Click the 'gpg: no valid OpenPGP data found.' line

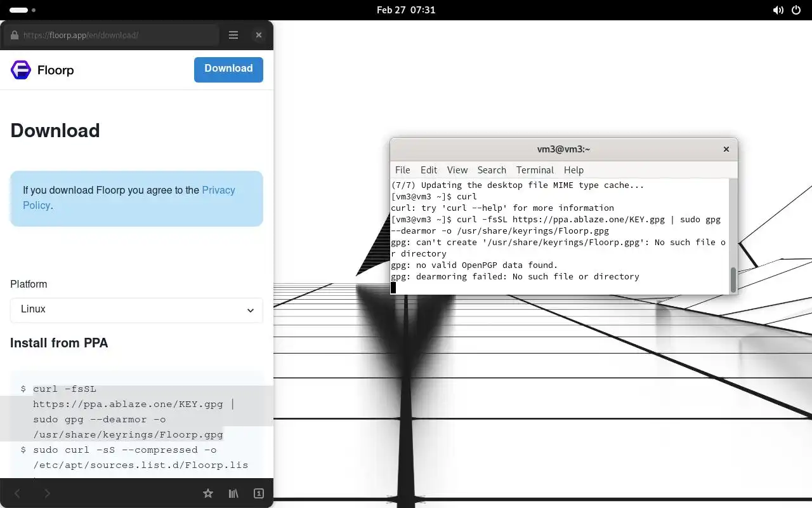click(x=475, y=265)
